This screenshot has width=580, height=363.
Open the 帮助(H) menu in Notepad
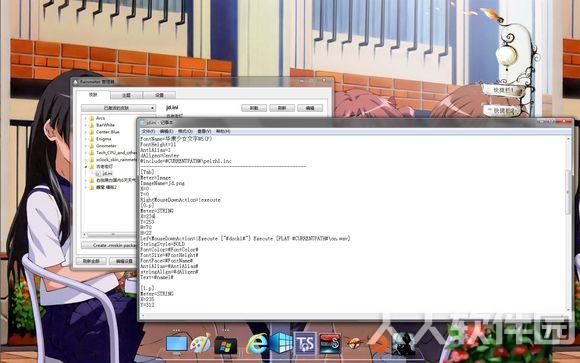223,131
